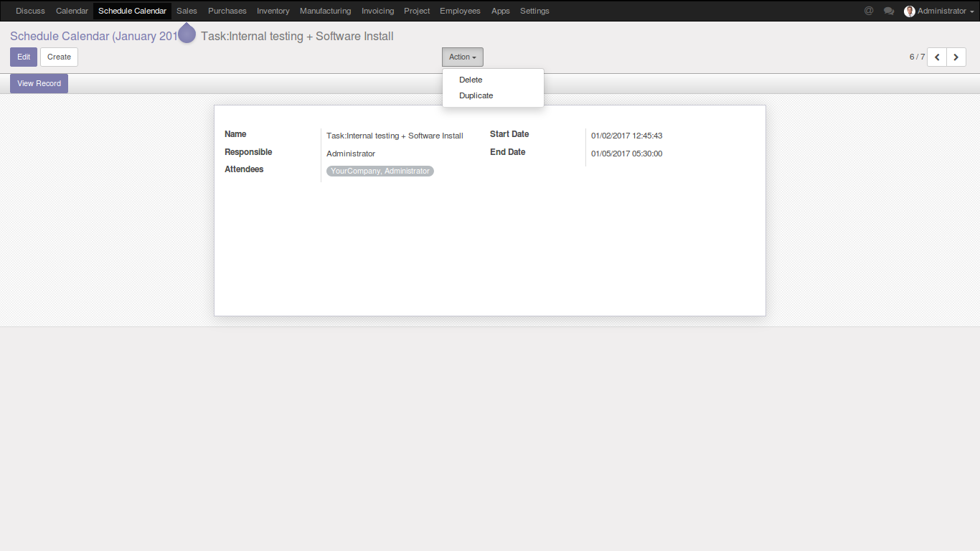Image resolution: width=980 pixels, height=551 pixels.
Task: Click the End Date field label
Action: pyautogui.click(x=508, y=152)
